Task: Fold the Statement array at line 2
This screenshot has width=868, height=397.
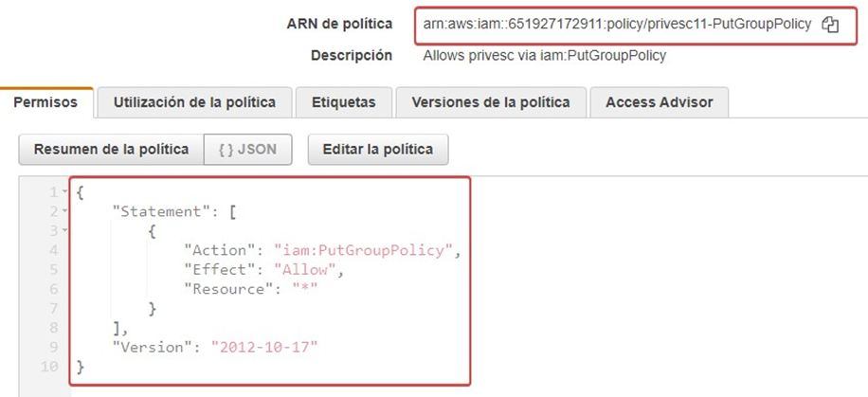Action: [63, 211]
